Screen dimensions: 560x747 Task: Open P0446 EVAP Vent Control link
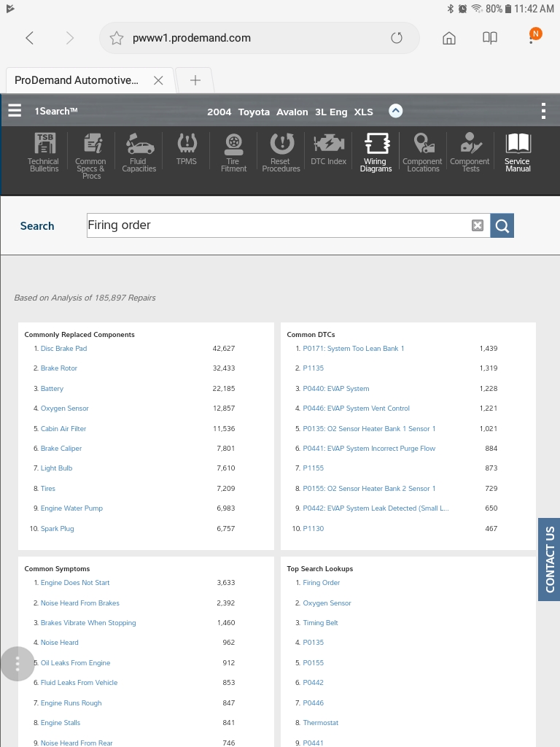(x=356, y=409)
